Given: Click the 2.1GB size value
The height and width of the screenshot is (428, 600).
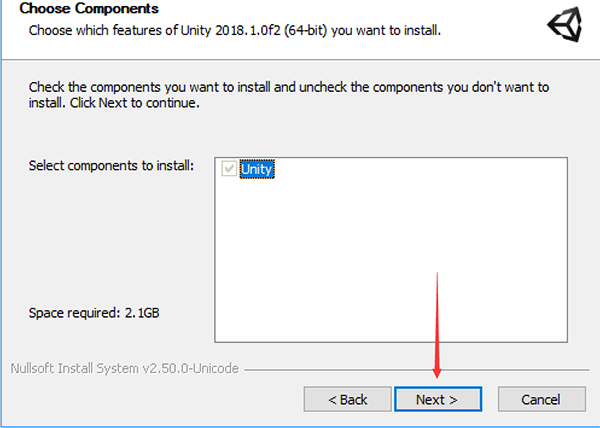Looking at the screenshot, I should [141, 313].
